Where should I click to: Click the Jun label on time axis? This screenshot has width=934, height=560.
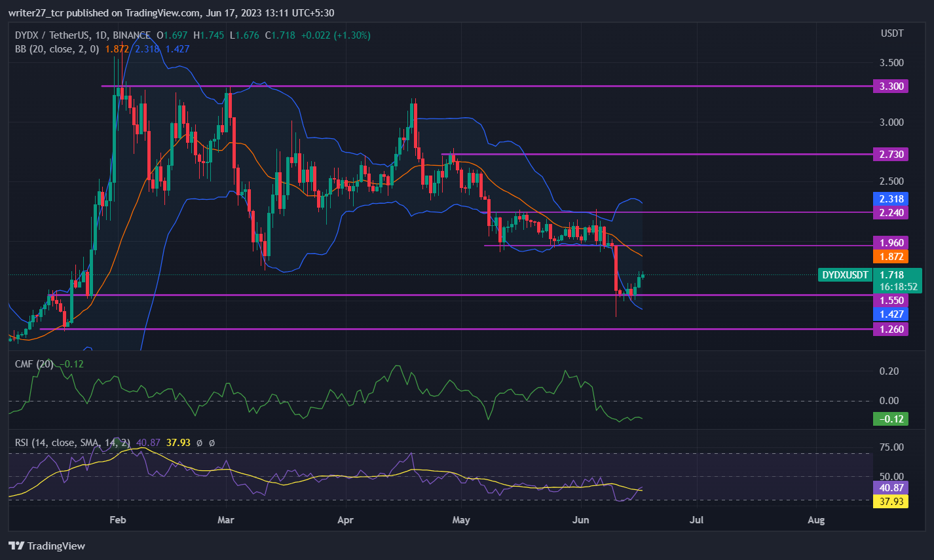click(581, 520)
